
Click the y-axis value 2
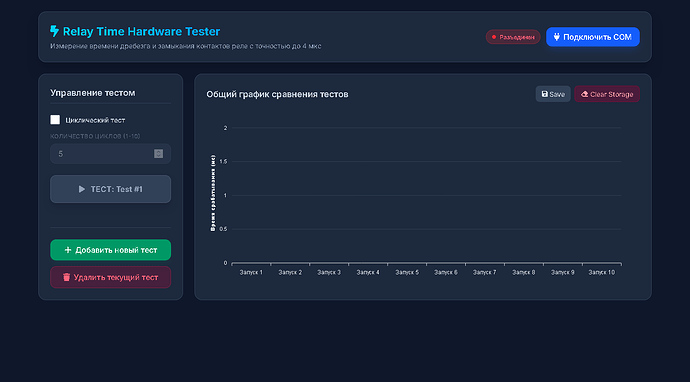pyautogui.click(x=225, y=128)
